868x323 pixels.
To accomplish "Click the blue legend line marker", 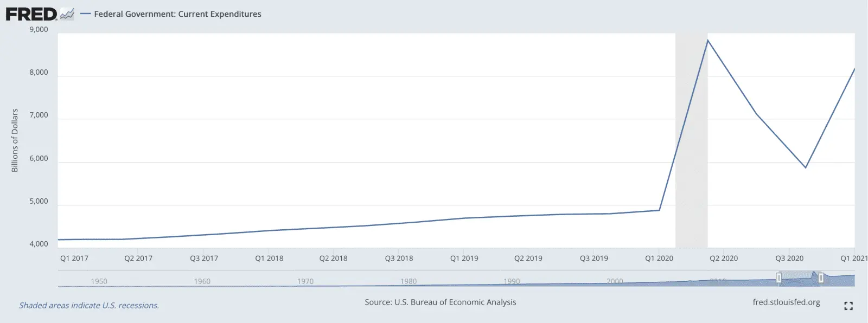I will (x=85, y=14).
